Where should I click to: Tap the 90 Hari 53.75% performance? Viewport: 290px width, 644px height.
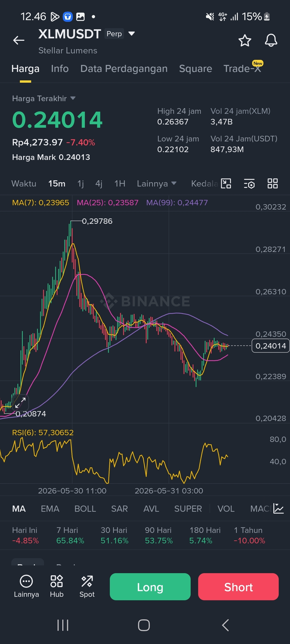(x=159, y=535)
